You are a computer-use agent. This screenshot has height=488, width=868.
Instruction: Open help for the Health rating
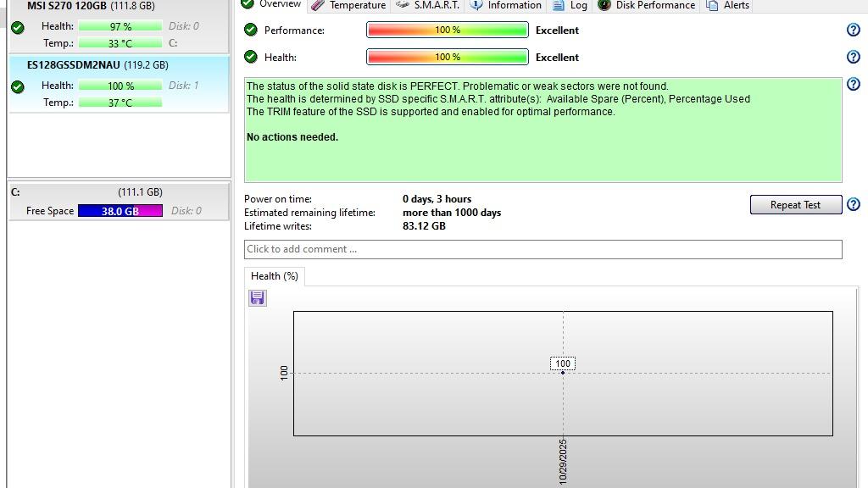click(x=854, y=58)
